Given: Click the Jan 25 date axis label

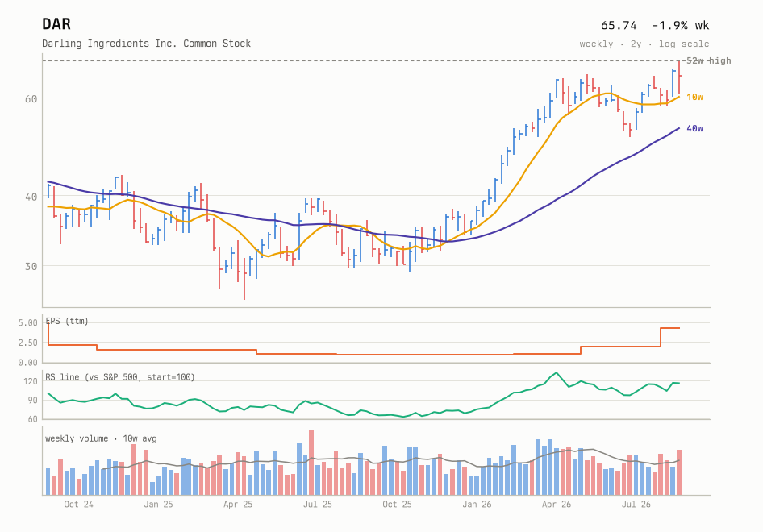Looking at the screenshot, I should pos(158,505).
